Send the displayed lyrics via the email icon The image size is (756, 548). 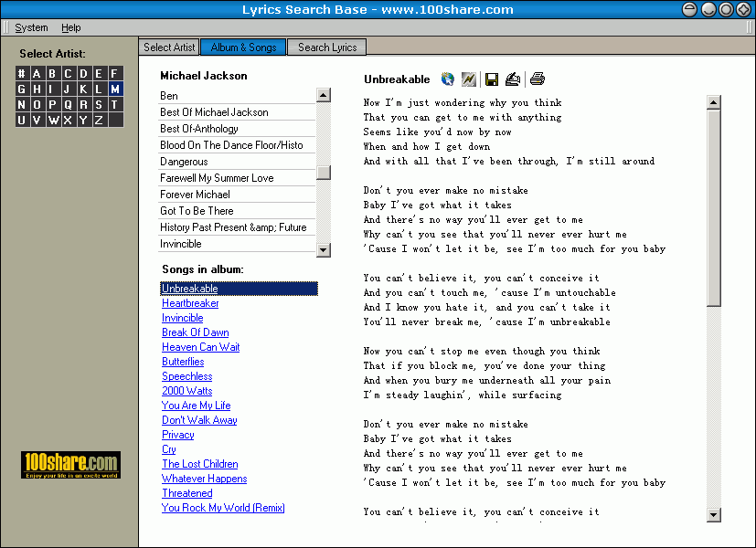[513, 79]
